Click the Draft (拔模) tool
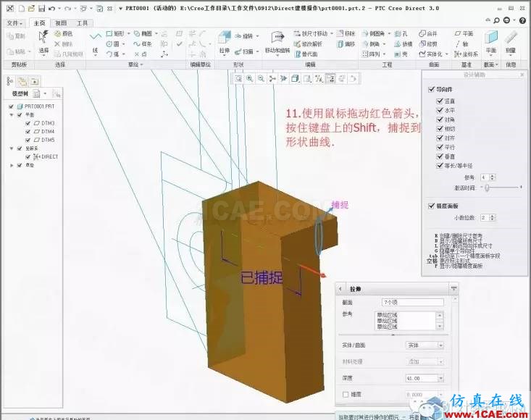 click(x=404, y=44)
